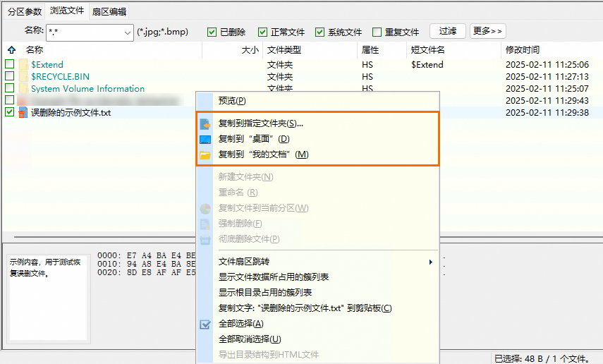Click the $RECYCLE.BIN folder name

pos(61,76)
